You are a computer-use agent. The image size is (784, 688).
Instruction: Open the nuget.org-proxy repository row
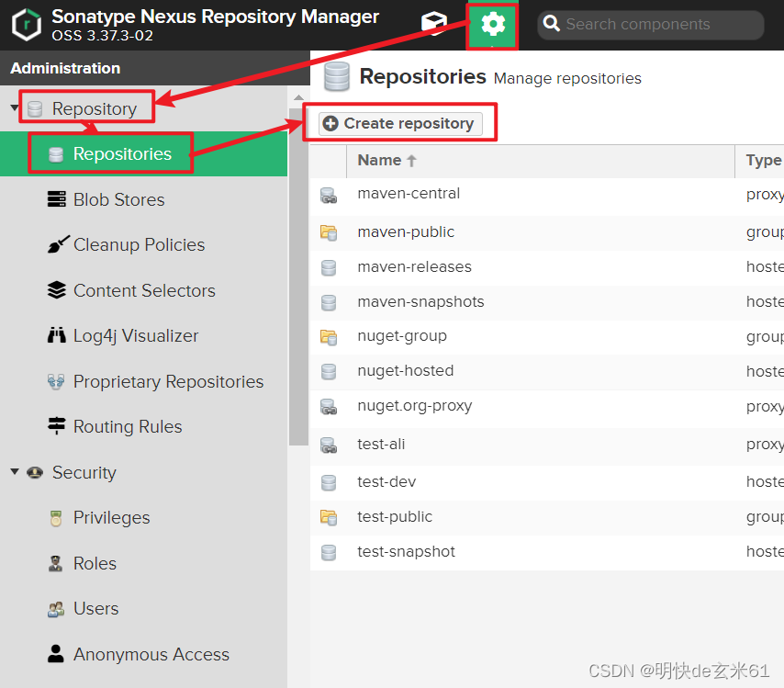click(547, 409)
